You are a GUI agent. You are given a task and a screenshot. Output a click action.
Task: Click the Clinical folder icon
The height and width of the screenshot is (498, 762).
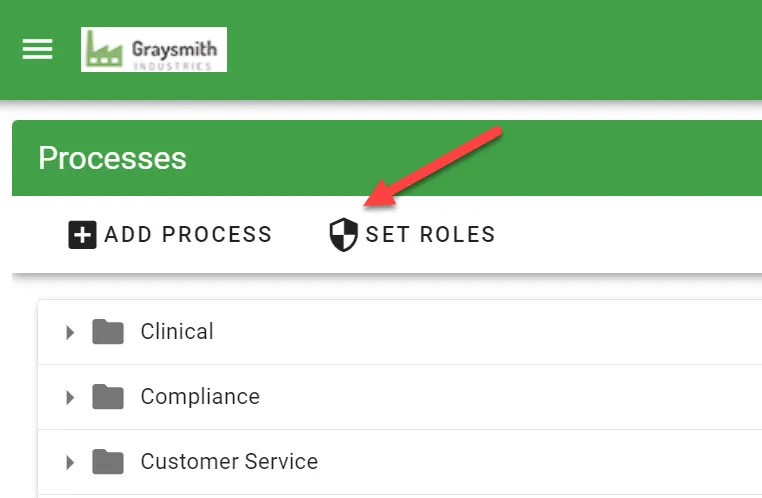click(x=107, y=332)
